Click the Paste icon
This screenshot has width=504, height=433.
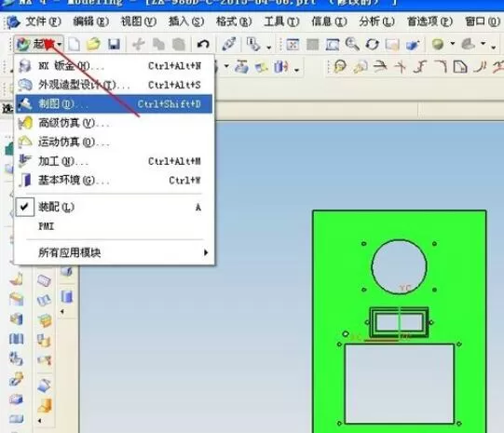(179, 44)
